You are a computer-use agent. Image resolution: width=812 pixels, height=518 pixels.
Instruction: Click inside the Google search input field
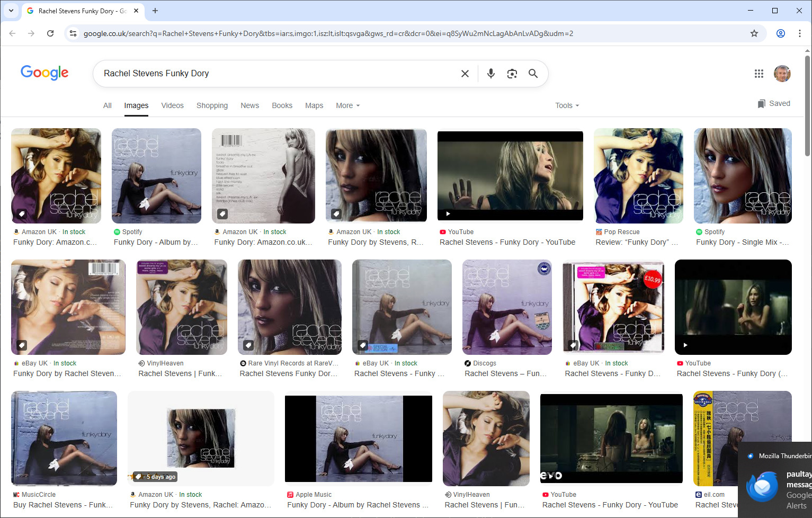tap(275, 74)
